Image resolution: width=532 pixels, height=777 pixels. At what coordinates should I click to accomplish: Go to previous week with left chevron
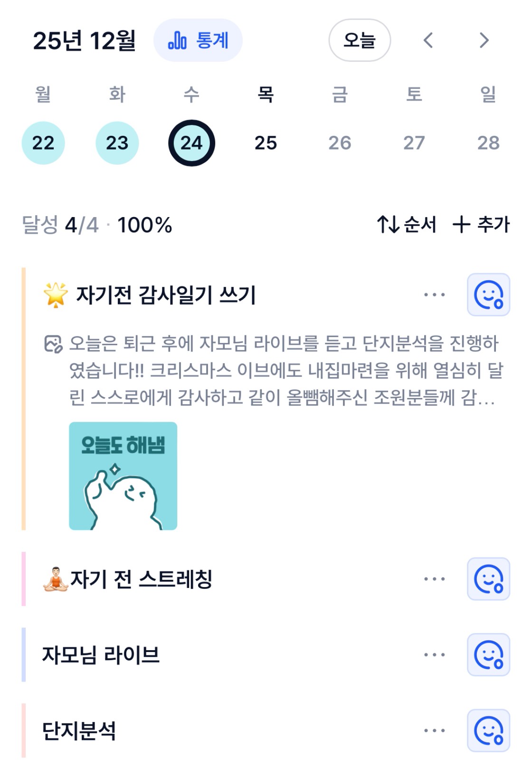point(428,40)
